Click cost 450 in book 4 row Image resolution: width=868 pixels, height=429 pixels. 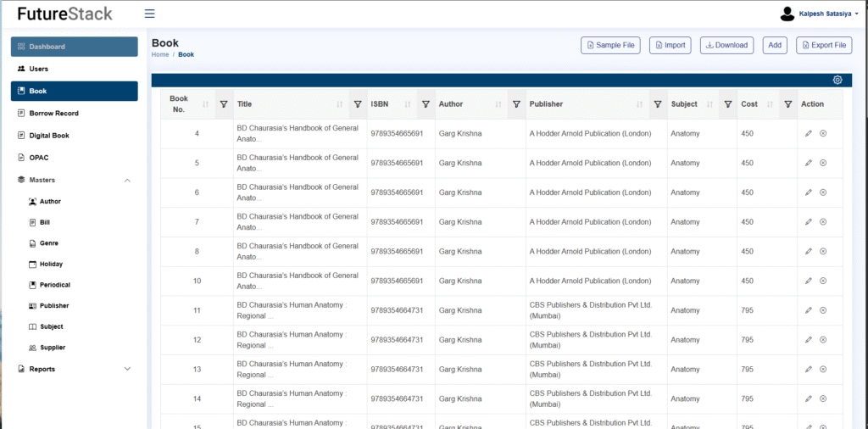coord(748,133)
